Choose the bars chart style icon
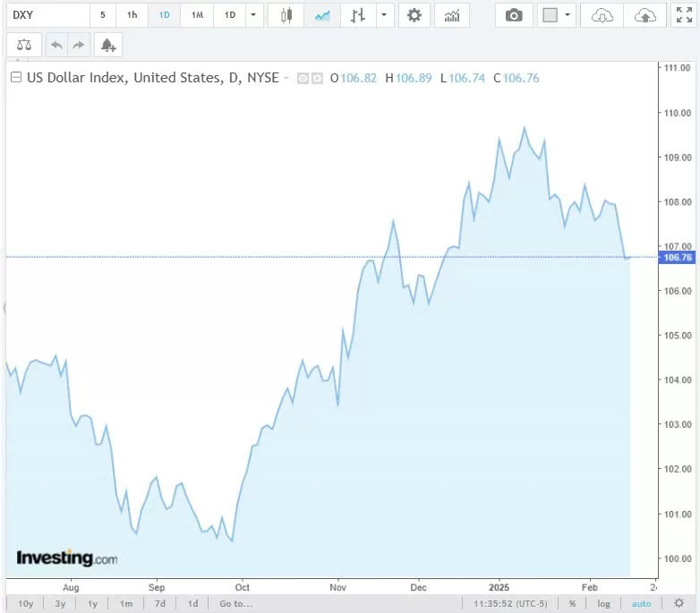The image size is (700, 613). (358, 15)
